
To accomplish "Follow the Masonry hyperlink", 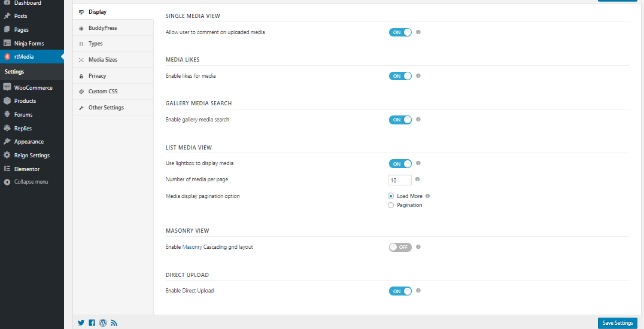I will [x=192, y=247].
